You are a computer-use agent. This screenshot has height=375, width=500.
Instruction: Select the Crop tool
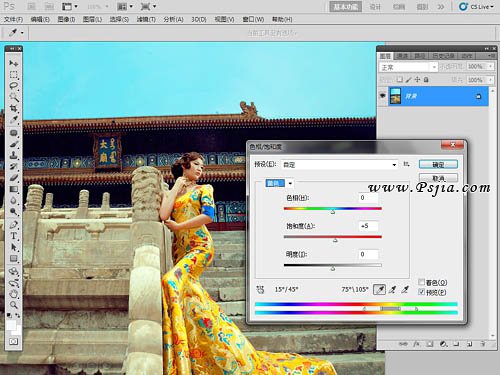[x=13, y=108]
